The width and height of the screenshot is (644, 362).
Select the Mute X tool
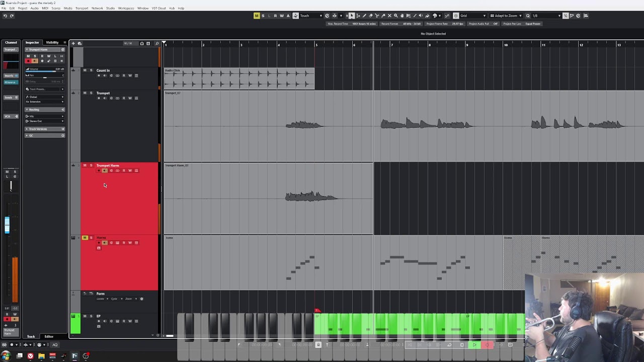tap(389, 16)
